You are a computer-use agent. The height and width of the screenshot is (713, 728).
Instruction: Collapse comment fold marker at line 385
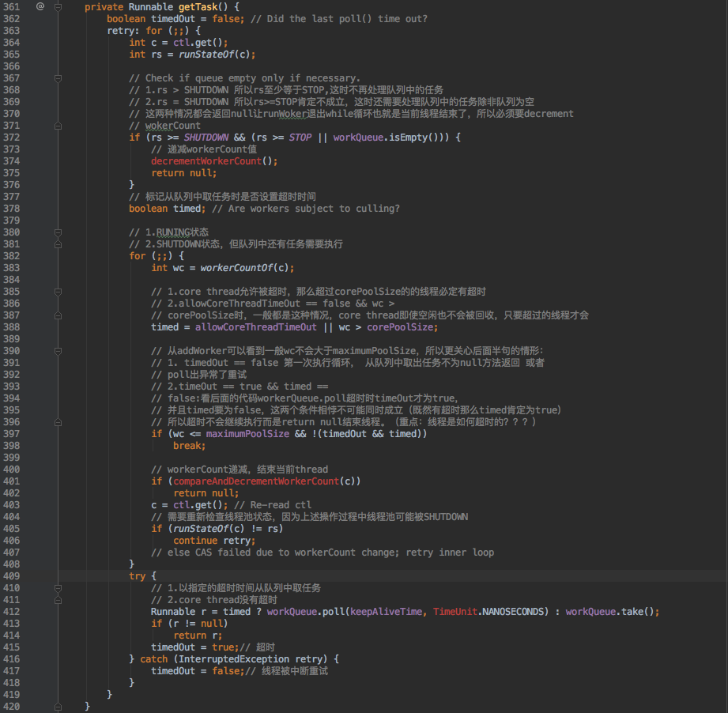point(58,292)
